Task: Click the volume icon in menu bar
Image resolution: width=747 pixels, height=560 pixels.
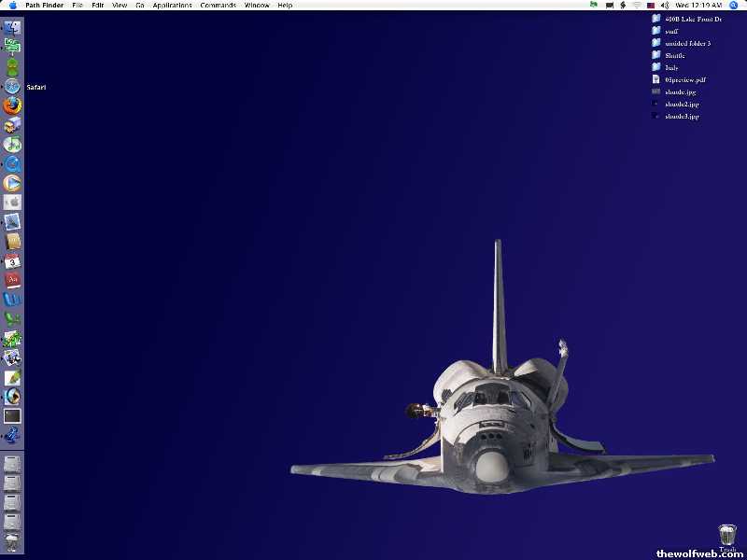Action: point(666,6)
